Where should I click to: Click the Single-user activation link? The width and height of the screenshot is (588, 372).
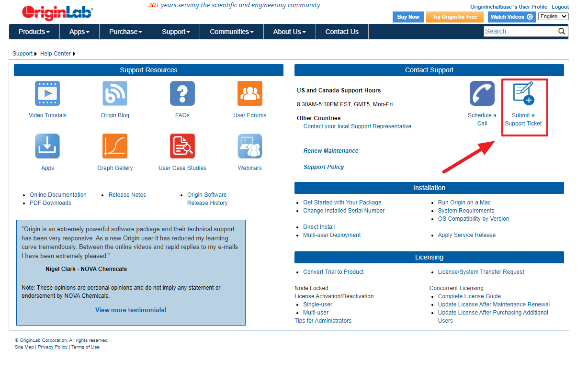317,304
